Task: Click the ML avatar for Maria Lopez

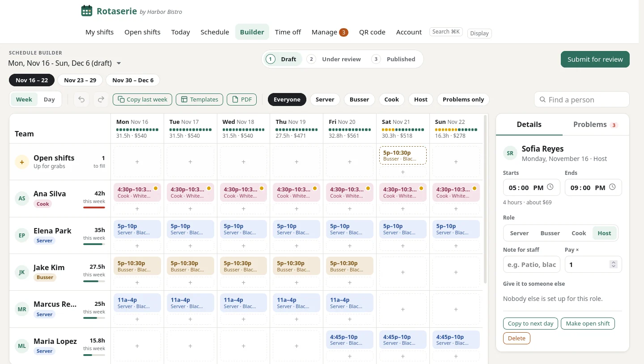Action: (x=21, y=346)
